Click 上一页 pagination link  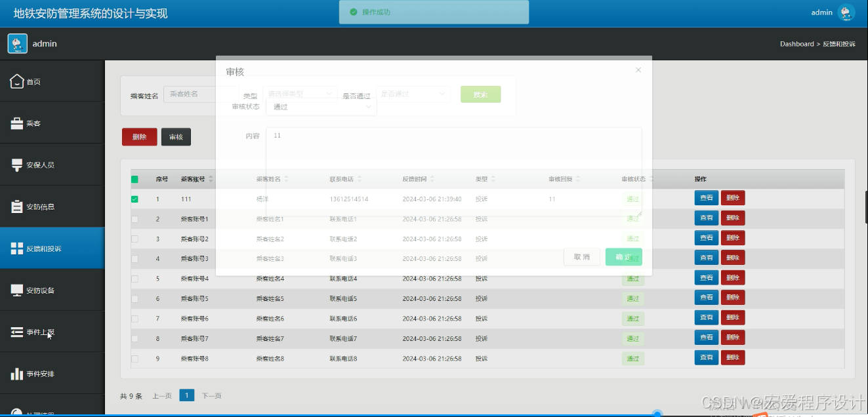tap(162, 396)
